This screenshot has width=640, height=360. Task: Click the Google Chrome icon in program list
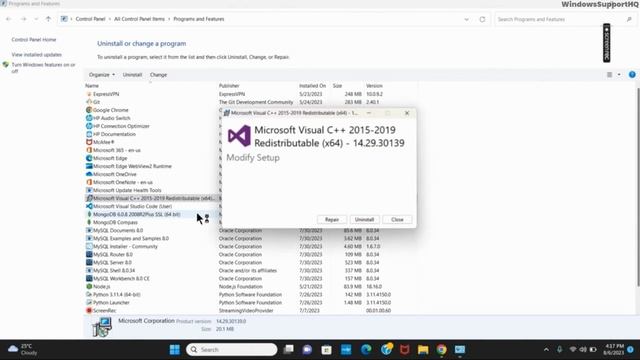coord(89,110)
